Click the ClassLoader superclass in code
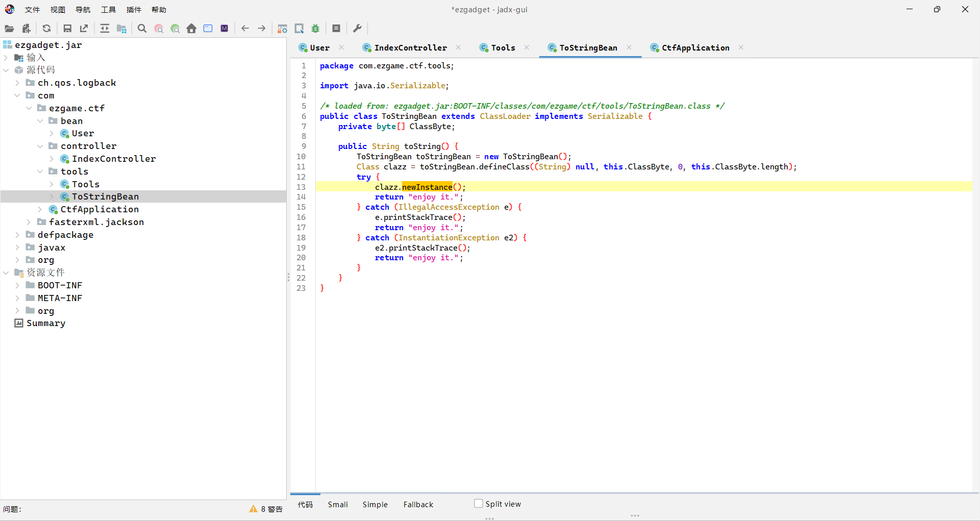This screenshot has width=980, height=521. (x=505, y=116)
